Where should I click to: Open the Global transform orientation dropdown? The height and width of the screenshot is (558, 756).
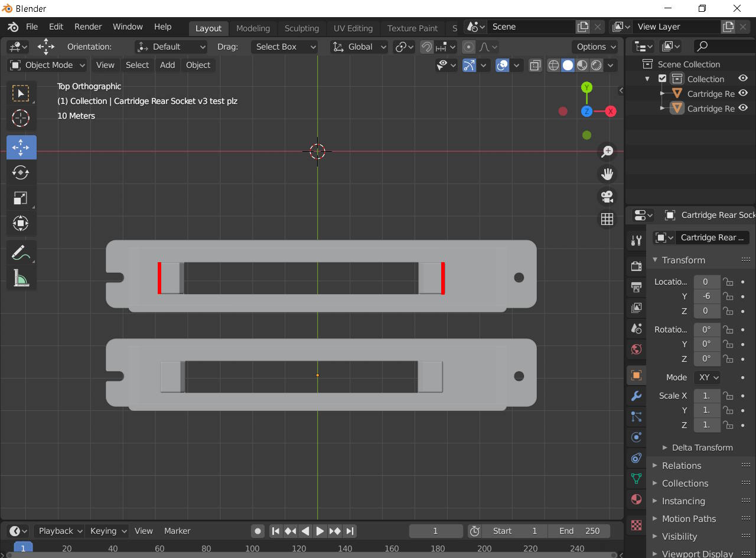tap(359, 47)
